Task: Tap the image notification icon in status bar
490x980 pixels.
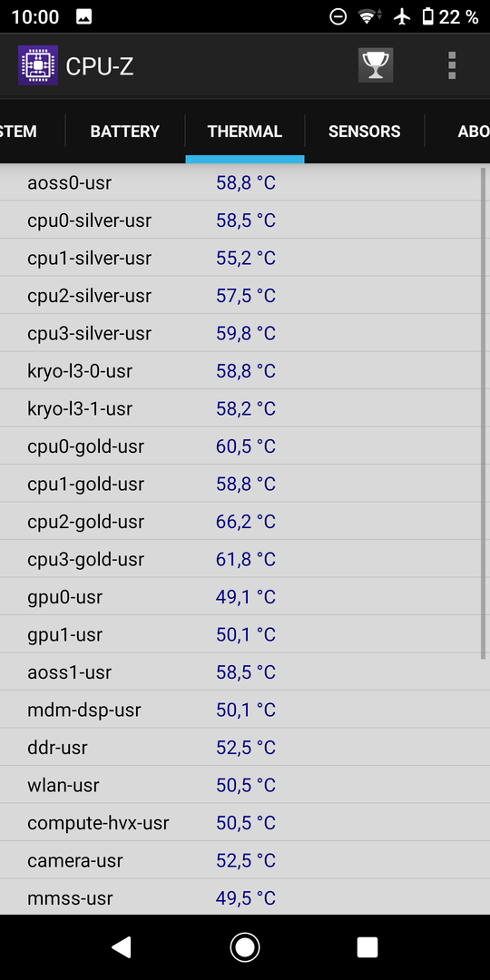Action: [83, 17]
